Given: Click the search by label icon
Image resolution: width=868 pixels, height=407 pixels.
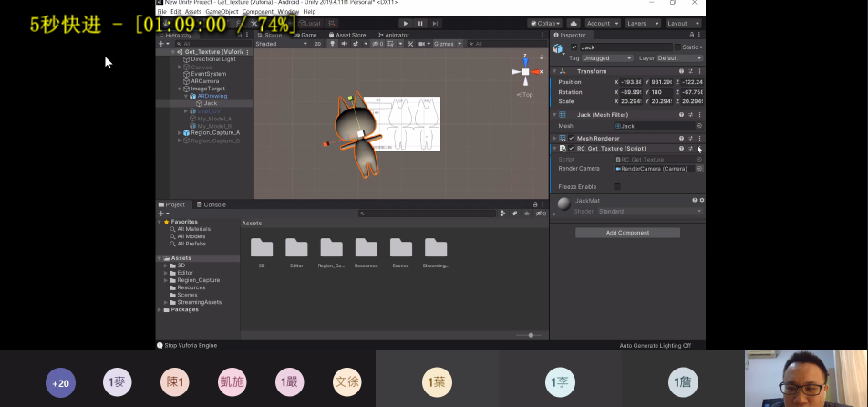Looking at the screenshot, I should [514, 214].
